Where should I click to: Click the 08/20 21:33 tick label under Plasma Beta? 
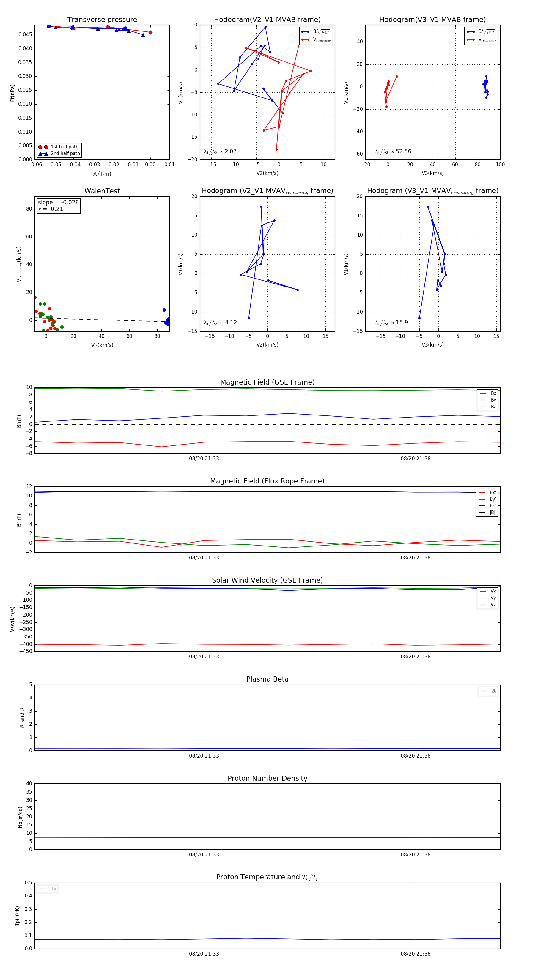tap(204, 756)
